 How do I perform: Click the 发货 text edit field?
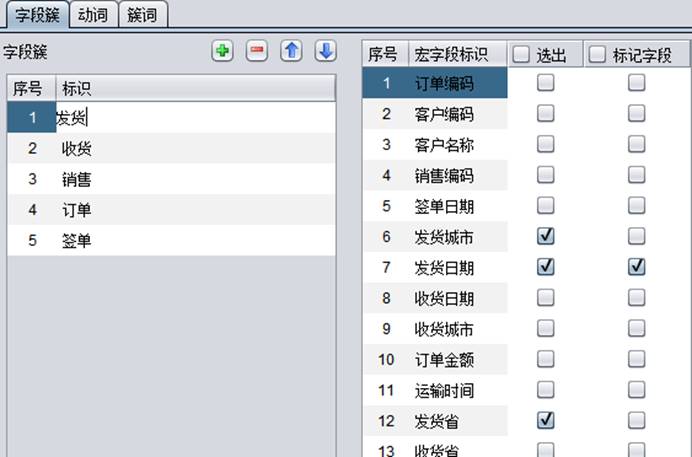tap(190, 118)
